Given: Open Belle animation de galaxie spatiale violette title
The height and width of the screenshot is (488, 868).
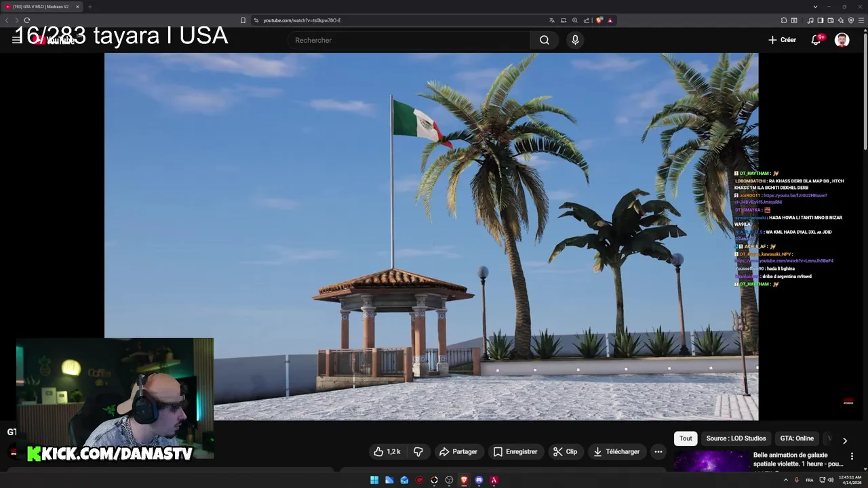Looking at the screenshot, I should [x=798, y=460].
